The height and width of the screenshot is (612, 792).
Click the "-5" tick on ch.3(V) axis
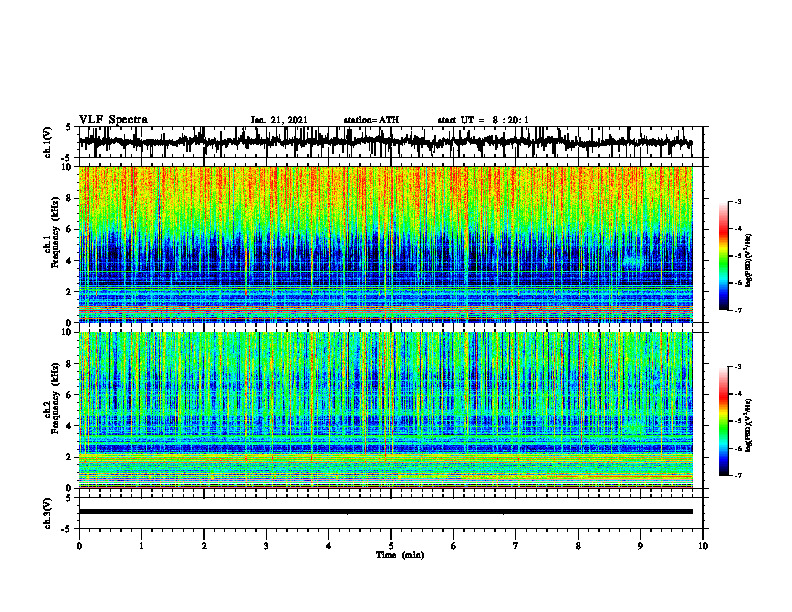pyautogui.click(x=68, y=529)
